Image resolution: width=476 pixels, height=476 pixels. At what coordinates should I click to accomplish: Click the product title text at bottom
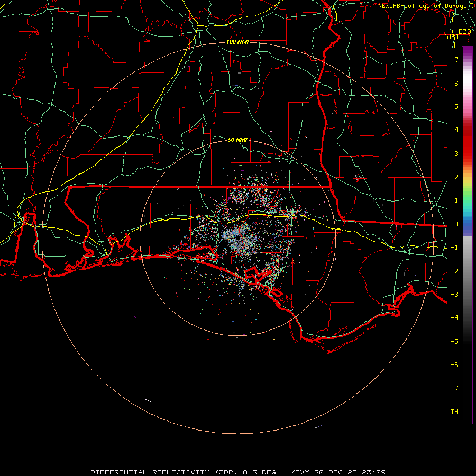238,472
